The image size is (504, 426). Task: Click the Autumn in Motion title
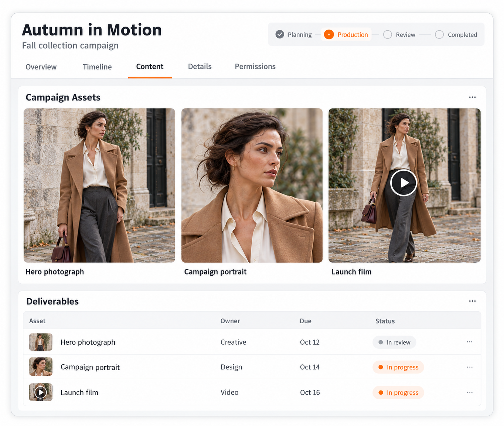tap(92, 30)
